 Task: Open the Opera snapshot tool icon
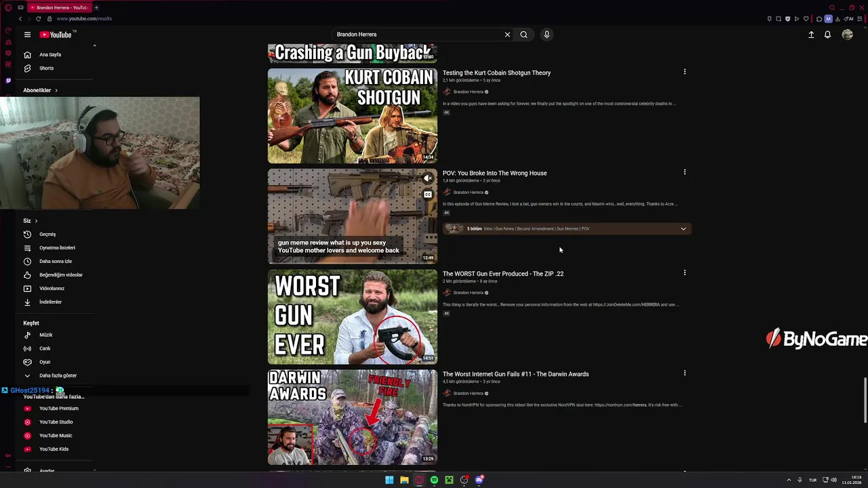pos(778,19)
